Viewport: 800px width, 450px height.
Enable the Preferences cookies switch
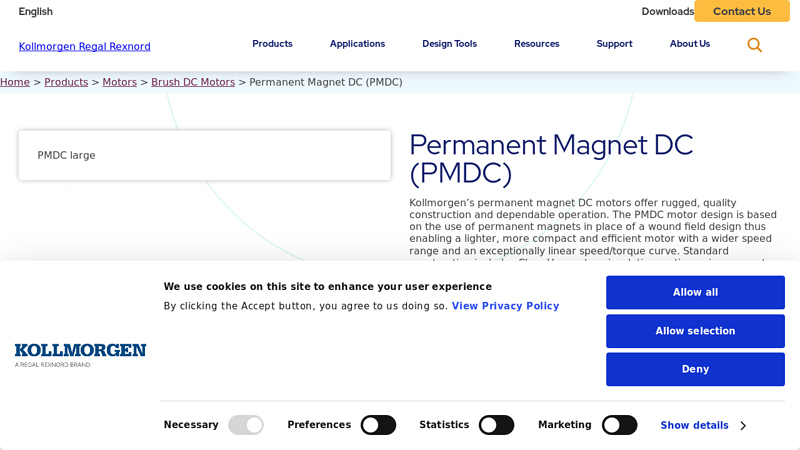378,425
